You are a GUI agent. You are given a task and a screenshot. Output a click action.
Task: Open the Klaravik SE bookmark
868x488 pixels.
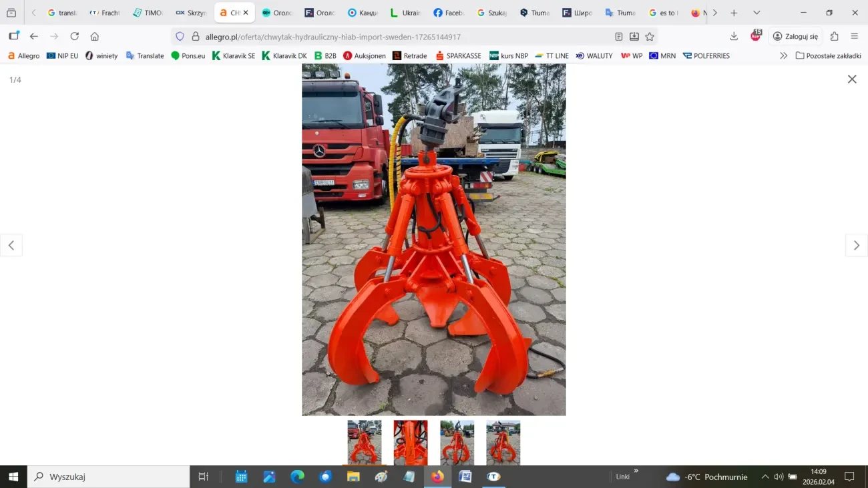[x=233, y=56]
